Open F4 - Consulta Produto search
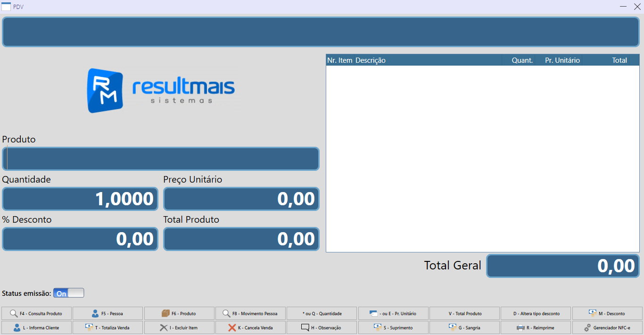The width and height of the screenshot is (644, 335). 36,313
